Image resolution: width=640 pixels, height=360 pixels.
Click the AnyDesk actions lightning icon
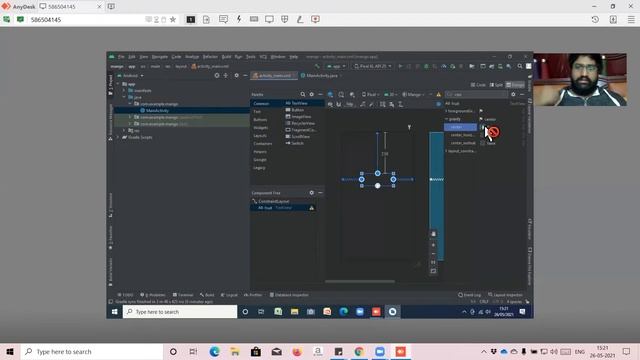coord(239,19)
